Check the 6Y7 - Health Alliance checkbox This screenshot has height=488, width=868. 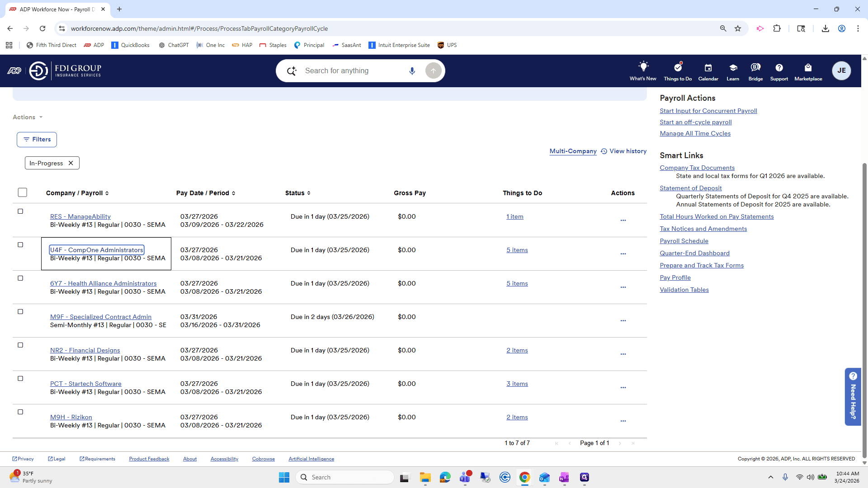click(20, 278)
